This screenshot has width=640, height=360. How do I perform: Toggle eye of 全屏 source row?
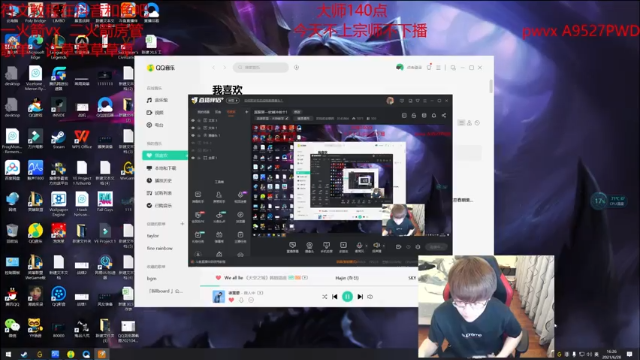[193, 158]
